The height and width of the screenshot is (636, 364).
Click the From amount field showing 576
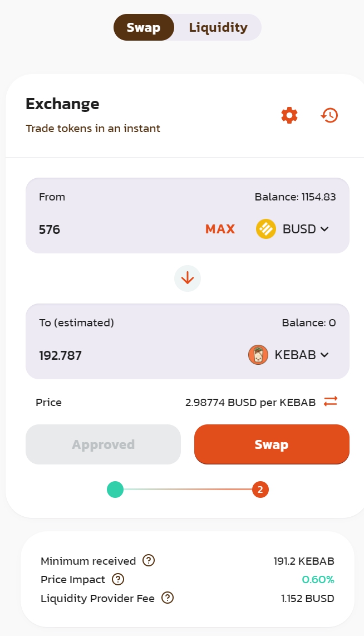tap(111, 229)
